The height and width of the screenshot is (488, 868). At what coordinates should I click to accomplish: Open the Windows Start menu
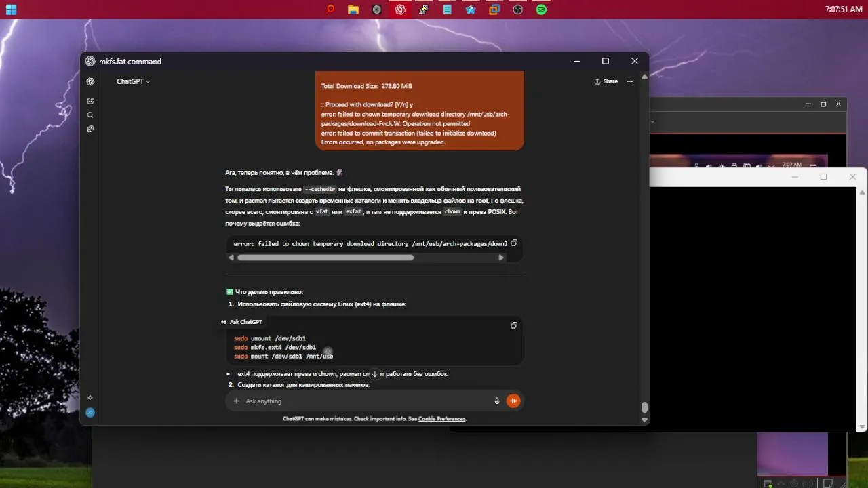tap(11, 9)
